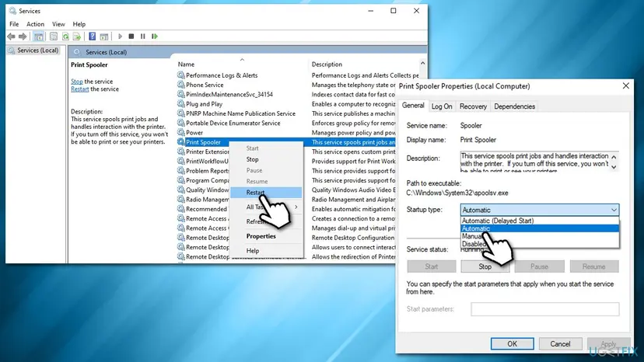The image size is (644, 362).
Task: Select Automatic (Delayed Start) startup option
Action: pos(540,221)
